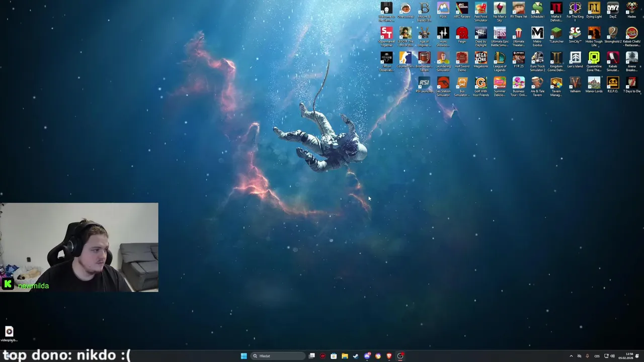Launch the League of Legends shortcut
Screen dimensions: 644x362
[500, 61]
